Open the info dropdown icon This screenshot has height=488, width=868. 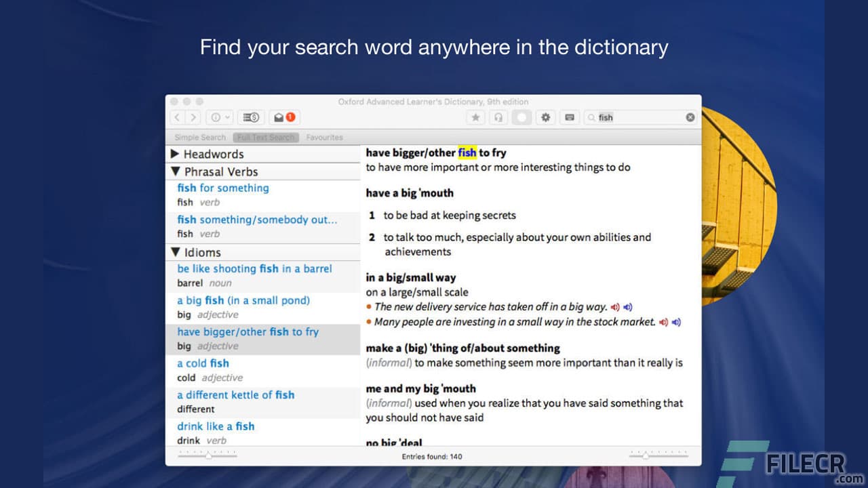(x=218, y=117)
